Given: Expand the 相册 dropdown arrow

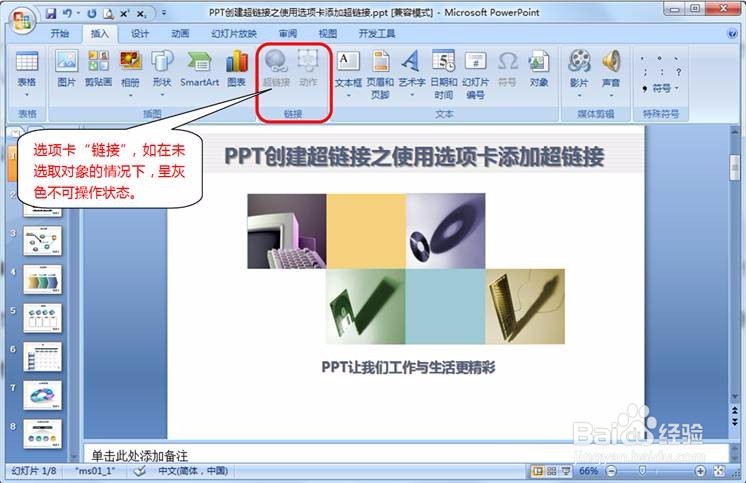Looking at the screenshot, I should pyautogui.click(x=130, y=95).
